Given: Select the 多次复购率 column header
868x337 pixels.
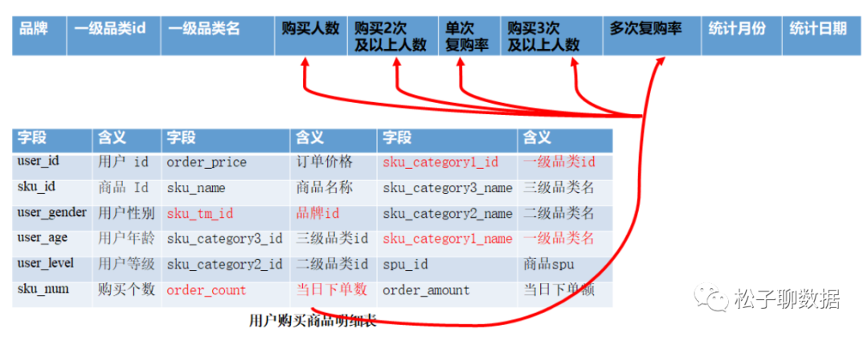Looking at the screenshot, I should [652, 36].
